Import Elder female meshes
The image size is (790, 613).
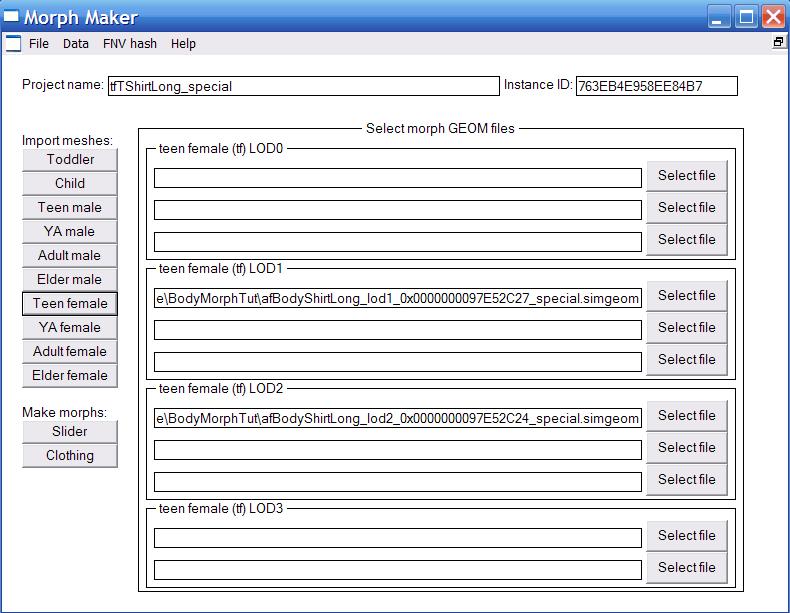tap(70, 376)
